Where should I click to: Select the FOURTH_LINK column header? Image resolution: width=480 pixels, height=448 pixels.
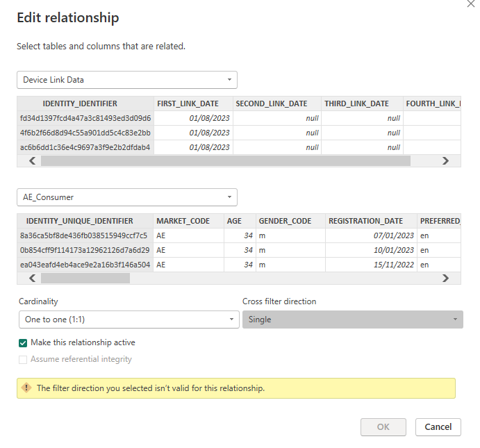(x=432, y=103)
